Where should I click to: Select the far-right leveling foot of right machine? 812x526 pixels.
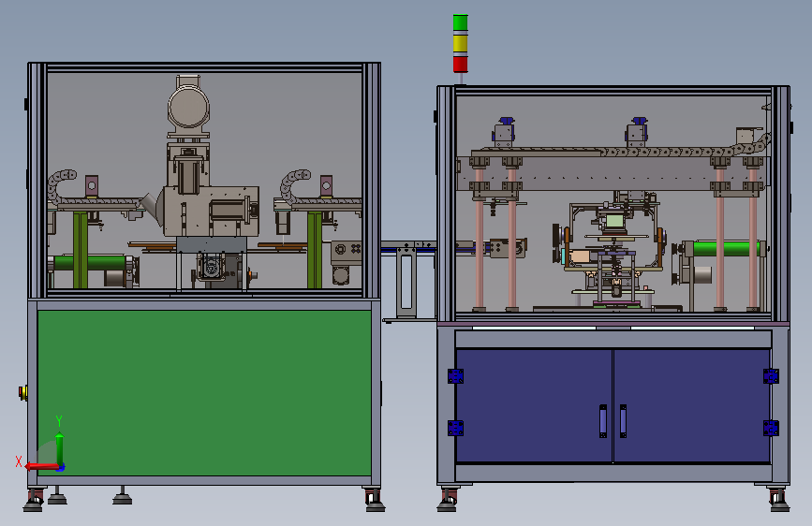point(779,501)
